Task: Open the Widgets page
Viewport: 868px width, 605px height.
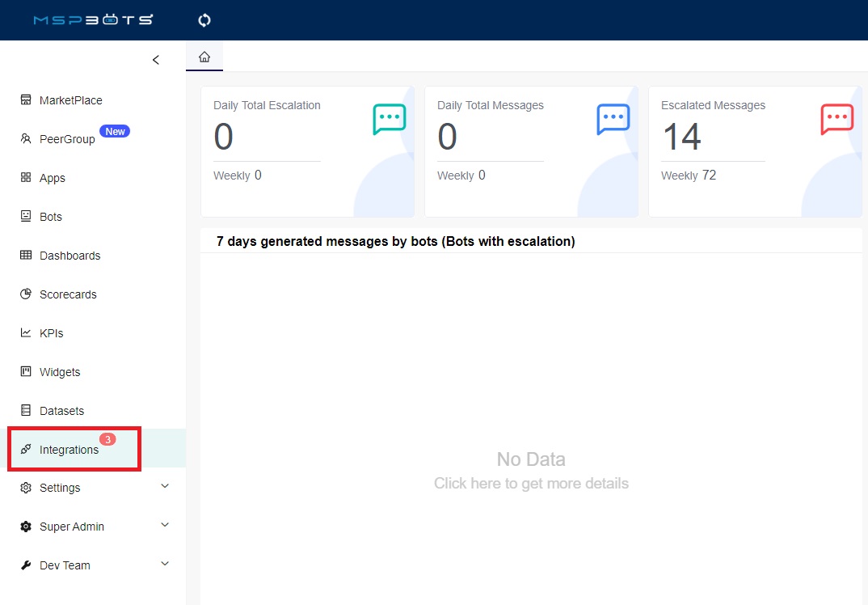Action: [60, 372]
